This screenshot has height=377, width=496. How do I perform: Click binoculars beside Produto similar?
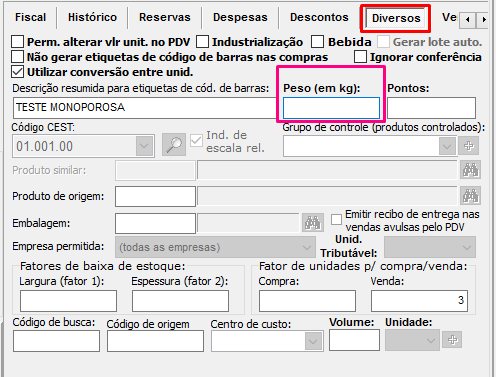(470, 170)
